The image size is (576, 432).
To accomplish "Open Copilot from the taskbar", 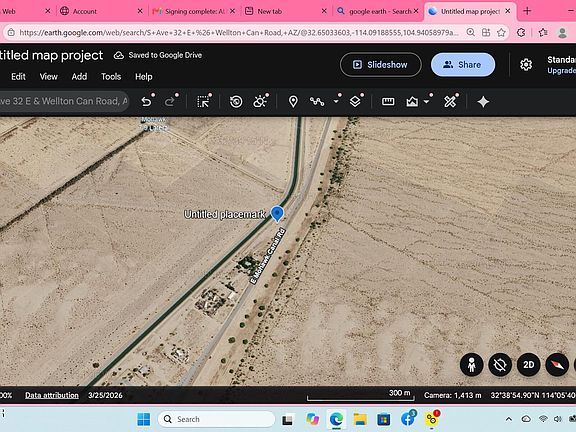I will (312, 419).
